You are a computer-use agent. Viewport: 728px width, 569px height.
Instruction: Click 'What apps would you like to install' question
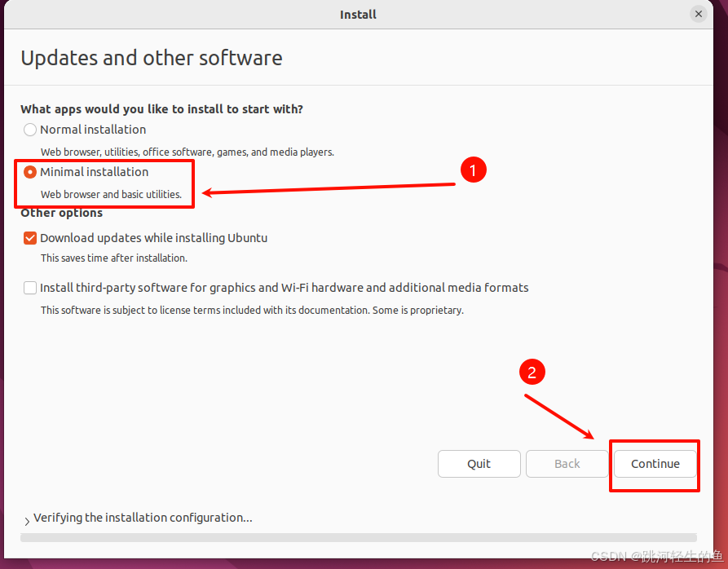[x=161, y=109]
